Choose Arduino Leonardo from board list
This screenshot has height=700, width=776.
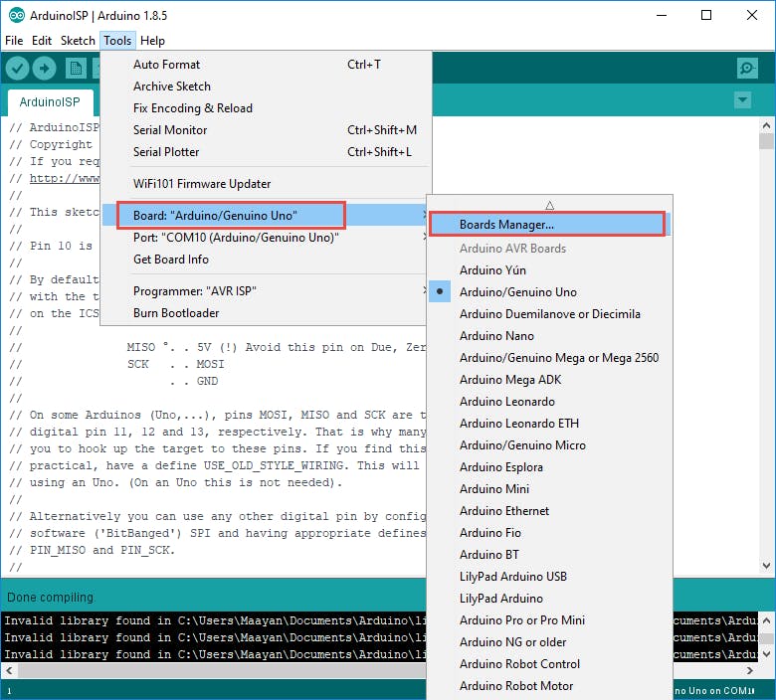(506, 402)
